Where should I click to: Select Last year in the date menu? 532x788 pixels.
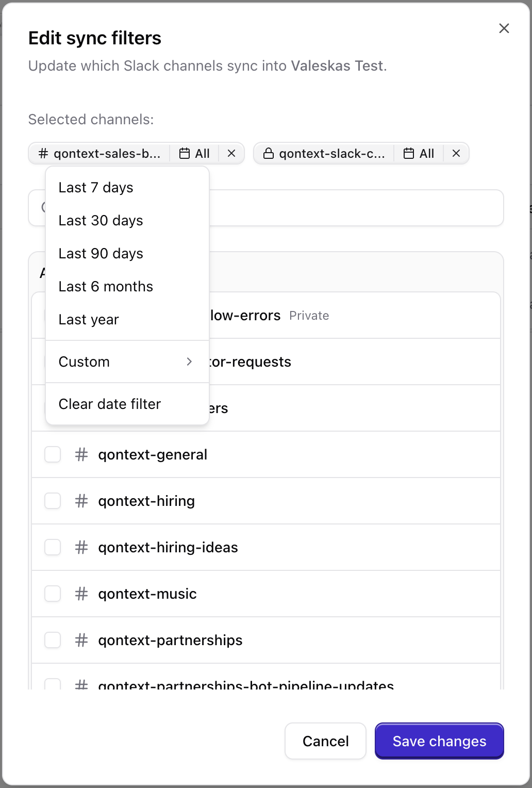(x=88, y=319)
